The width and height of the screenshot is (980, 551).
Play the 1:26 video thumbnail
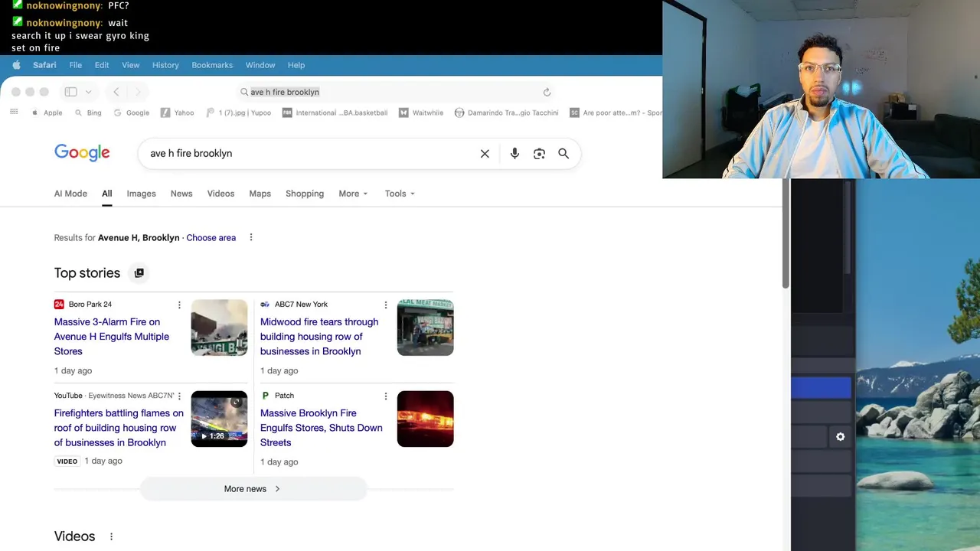pyautogui.click(x=219, y=419)
